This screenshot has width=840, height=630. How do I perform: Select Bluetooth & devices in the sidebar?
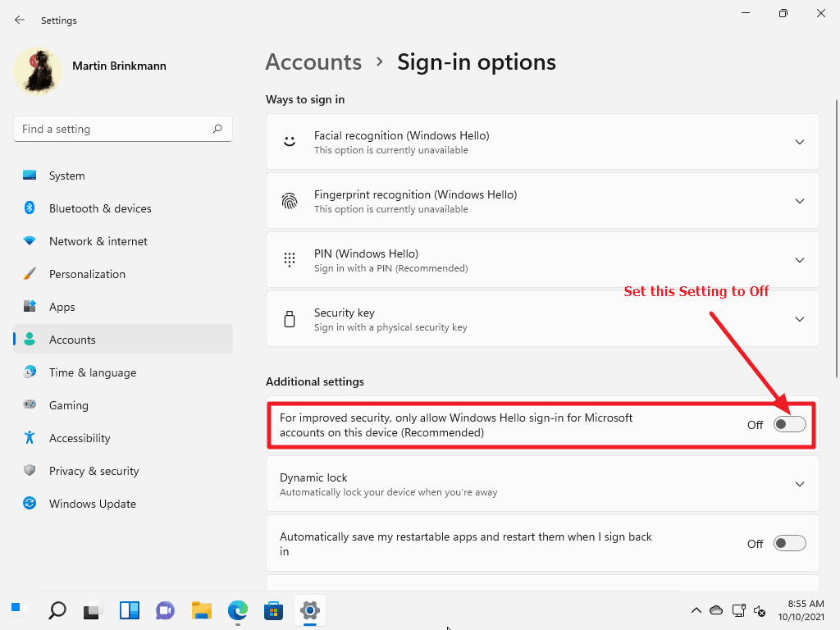(100, 208)
